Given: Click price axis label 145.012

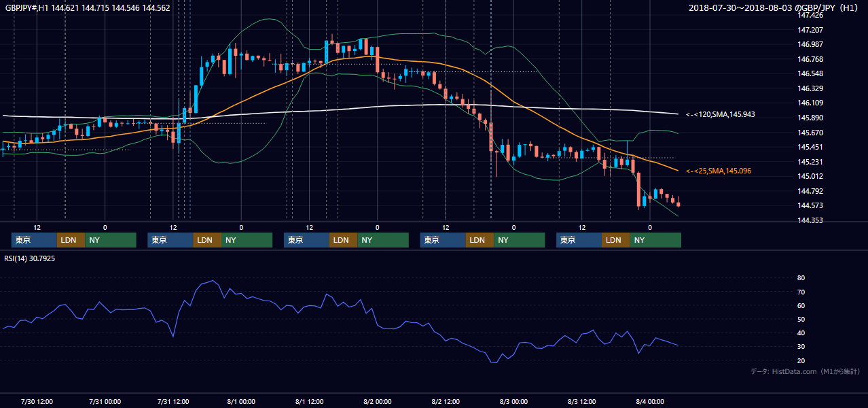Looking at the screenshot, I should pos(810,176).
